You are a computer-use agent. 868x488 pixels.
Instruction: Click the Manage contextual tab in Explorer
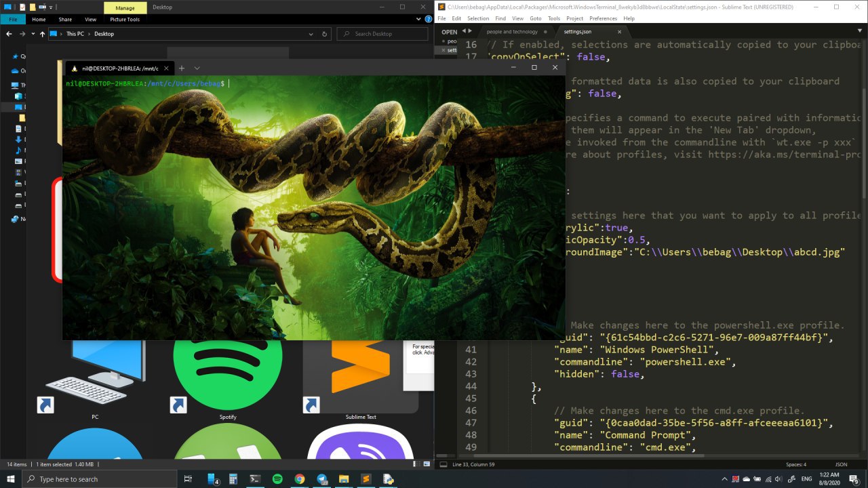(x=126, y=7)
